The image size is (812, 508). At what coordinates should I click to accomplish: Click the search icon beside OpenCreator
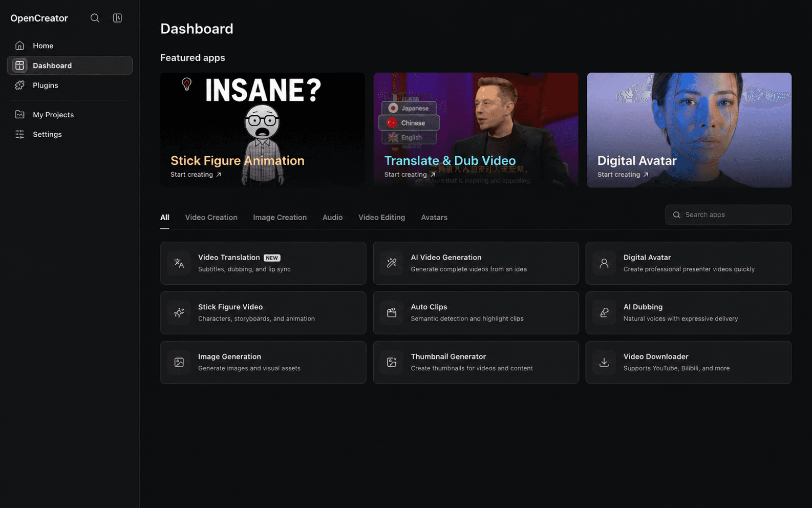tap(95, 18)
